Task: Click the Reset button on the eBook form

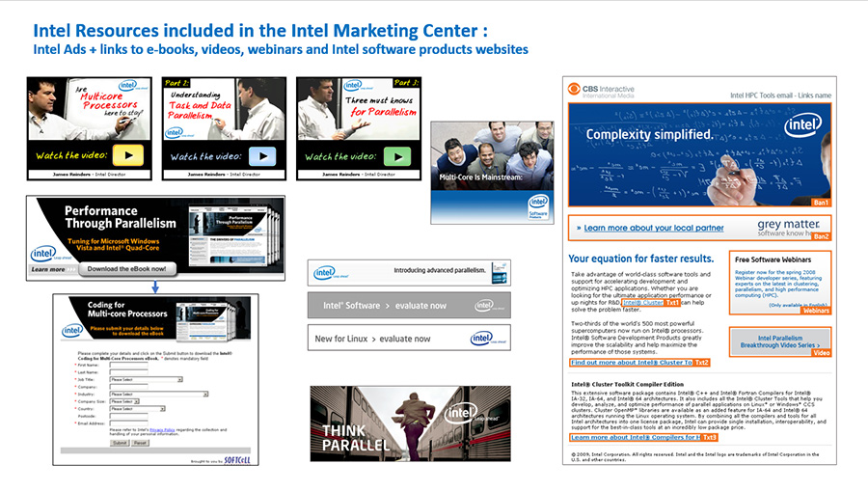Action: click(x=140, y=443)
